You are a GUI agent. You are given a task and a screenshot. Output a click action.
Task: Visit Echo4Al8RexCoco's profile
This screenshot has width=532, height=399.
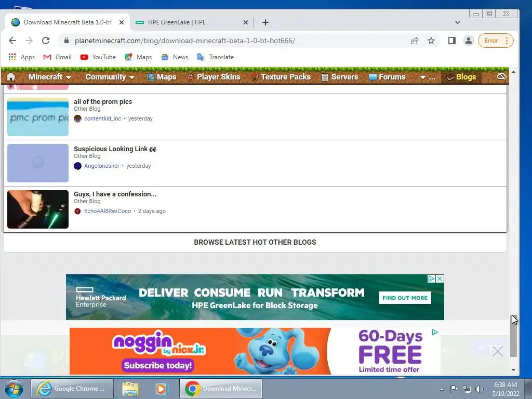pos(108,211)
